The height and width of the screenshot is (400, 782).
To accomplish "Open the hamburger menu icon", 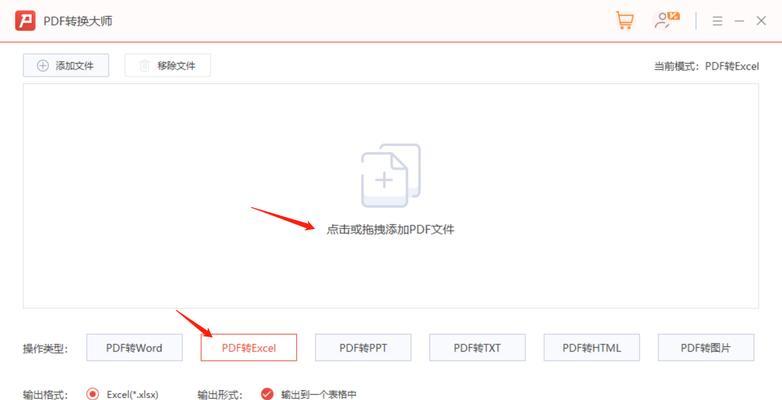I will pyautogui.click(x=717, y=21).
